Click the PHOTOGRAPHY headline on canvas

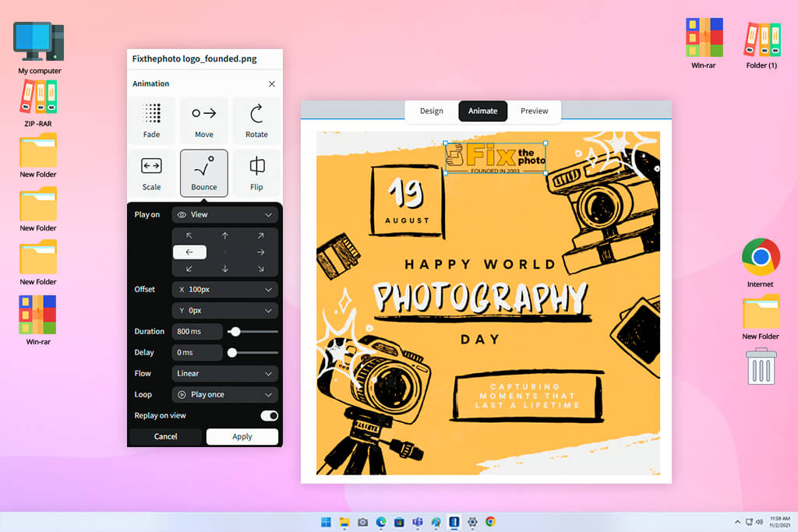(481, 298)
